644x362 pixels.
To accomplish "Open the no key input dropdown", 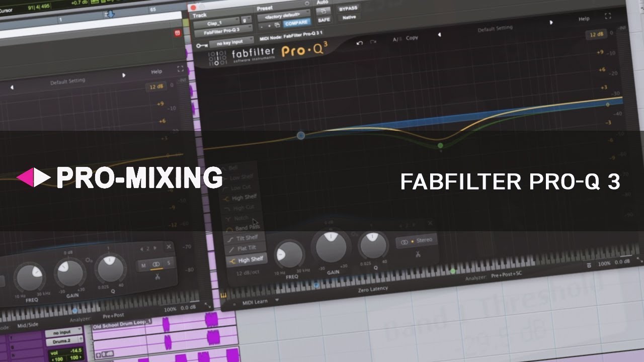I will tap(232, 42).
